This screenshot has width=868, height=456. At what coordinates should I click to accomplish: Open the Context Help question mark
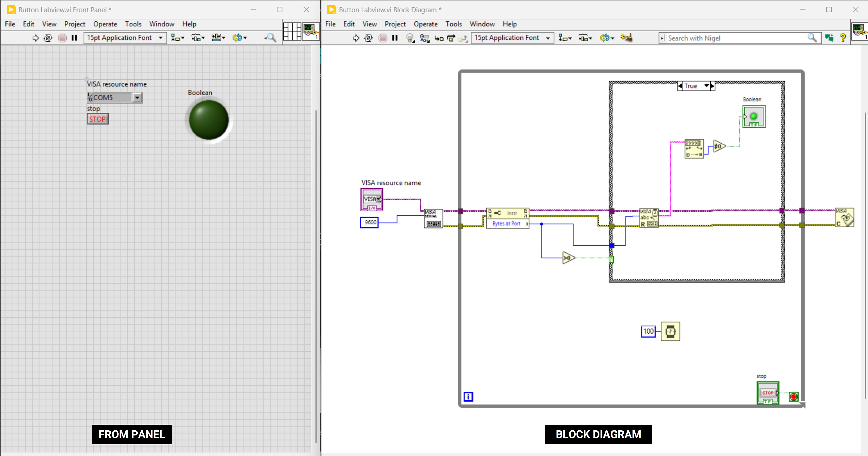[843, 38]
